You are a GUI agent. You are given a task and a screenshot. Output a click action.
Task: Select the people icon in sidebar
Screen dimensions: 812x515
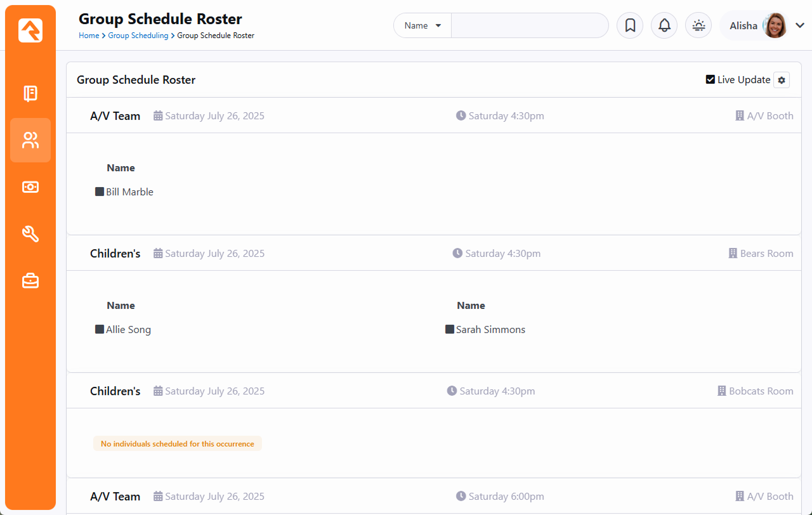(30, 140)
